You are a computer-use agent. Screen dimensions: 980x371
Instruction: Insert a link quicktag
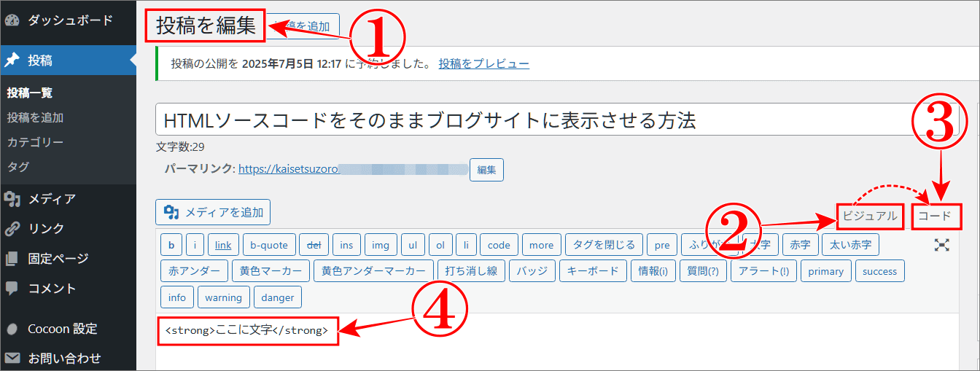point(223,246)
